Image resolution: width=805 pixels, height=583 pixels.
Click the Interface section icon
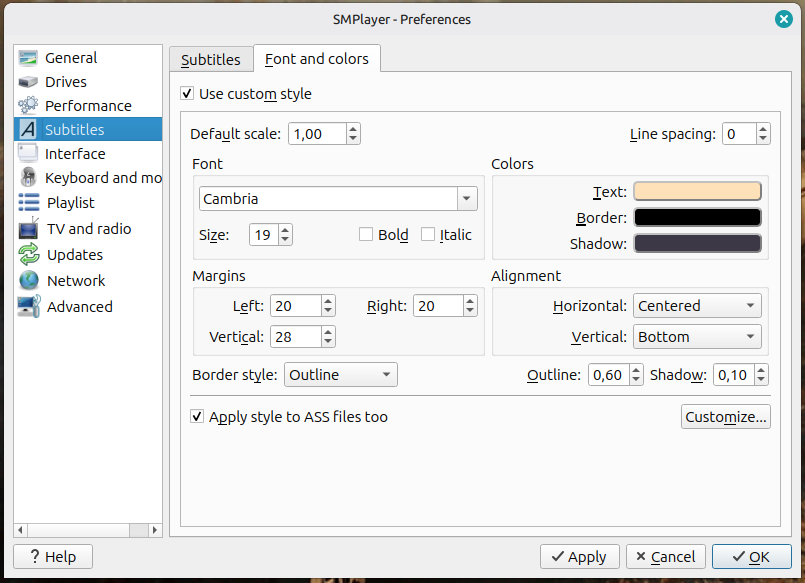pyautogui.click(x=28, y=154)
